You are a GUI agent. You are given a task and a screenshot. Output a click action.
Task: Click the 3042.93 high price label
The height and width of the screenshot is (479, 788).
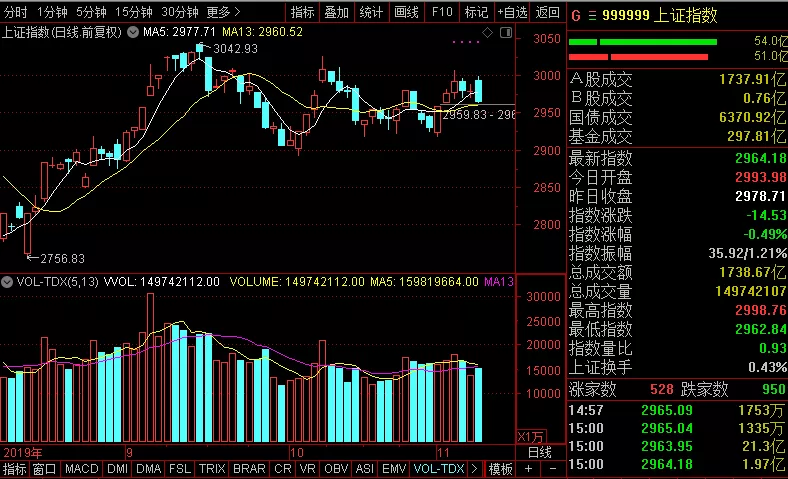tap(235, 49)
